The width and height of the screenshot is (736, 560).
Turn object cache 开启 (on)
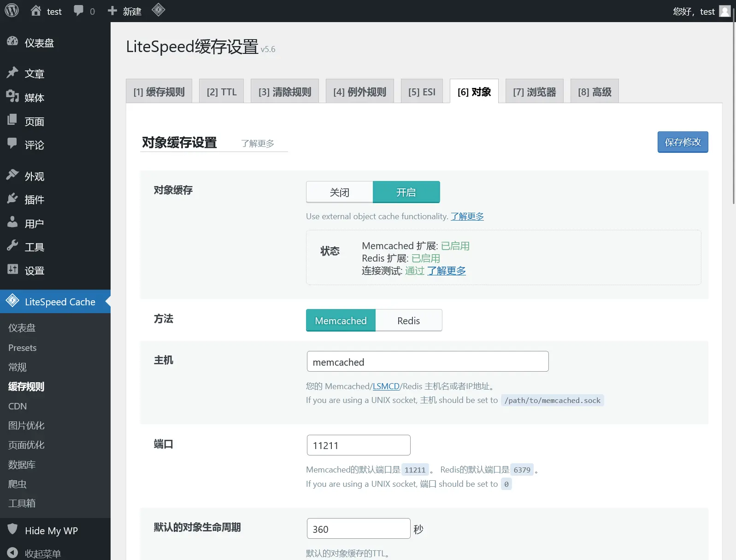pos(406,192)
